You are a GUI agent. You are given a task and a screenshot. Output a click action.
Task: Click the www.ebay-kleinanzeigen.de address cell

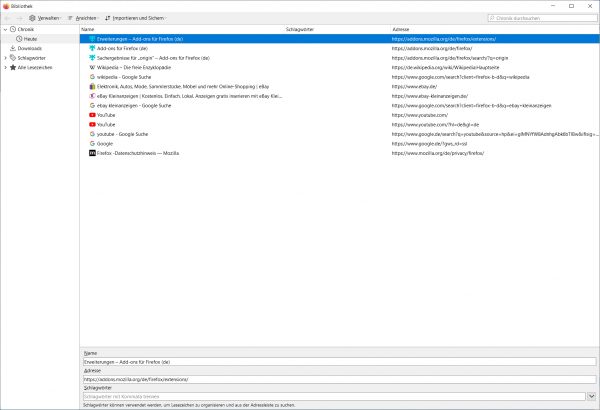(x=430, y=96)
